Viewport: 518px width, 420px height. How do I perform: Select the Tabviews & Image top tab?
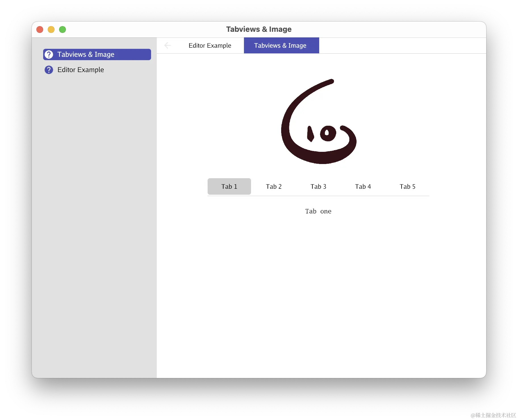281,45
